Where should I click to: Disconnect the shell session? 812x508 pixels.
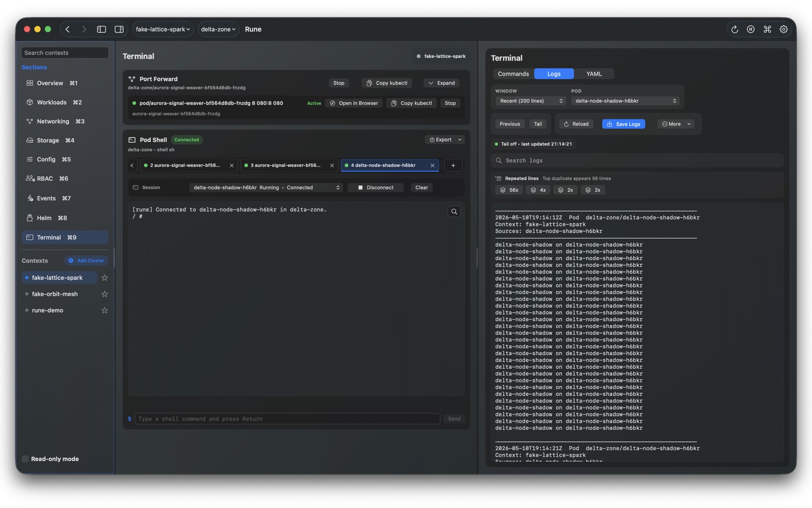click(376, 188)
